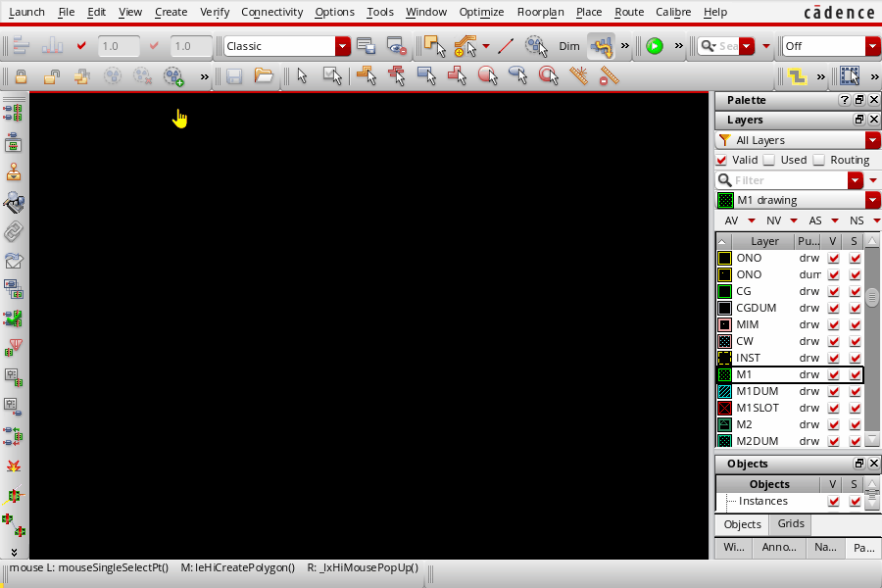
Task: Toggle visibility checkbox for M2 layer
Action: click(x=833, y=424)
